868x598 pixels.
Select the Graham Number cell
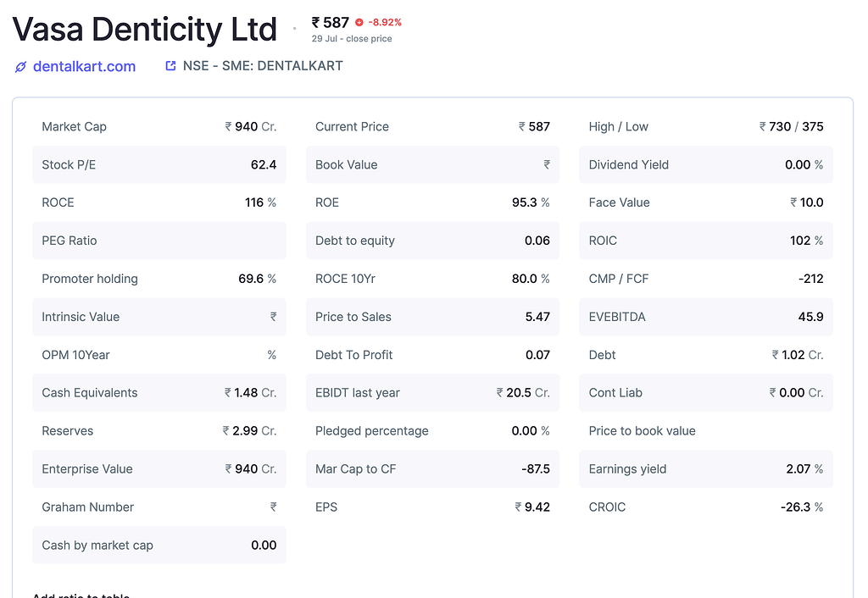[x=159, y=507]
